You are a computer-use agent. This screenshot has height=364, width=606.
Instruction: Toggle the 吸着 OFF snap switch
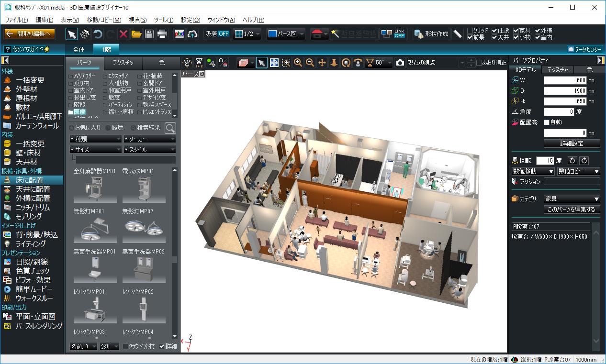point(217,34)
